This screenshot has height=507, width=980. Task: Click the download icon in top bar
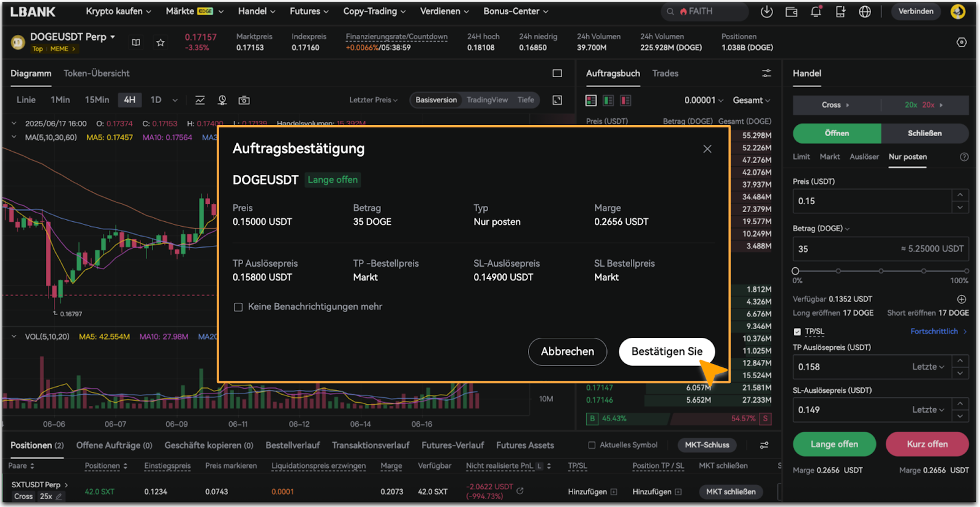point(766,12)
